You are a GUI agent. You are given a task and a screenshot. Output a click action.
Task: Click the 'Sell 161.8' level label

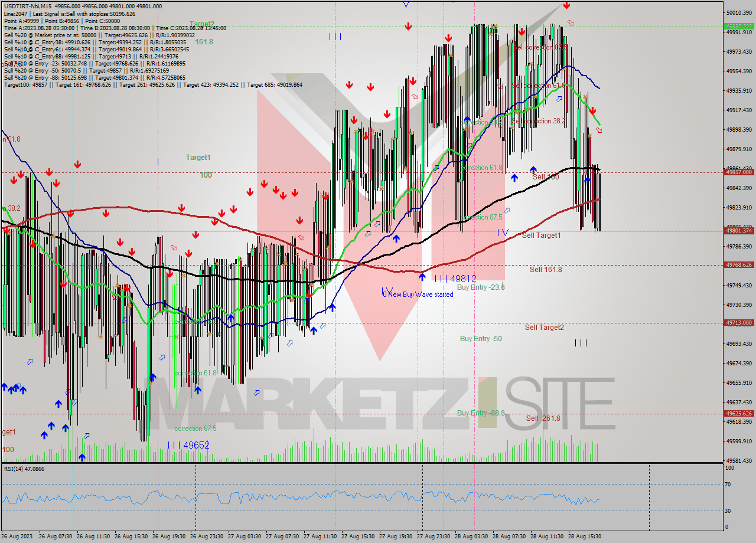tap(546, 270)
